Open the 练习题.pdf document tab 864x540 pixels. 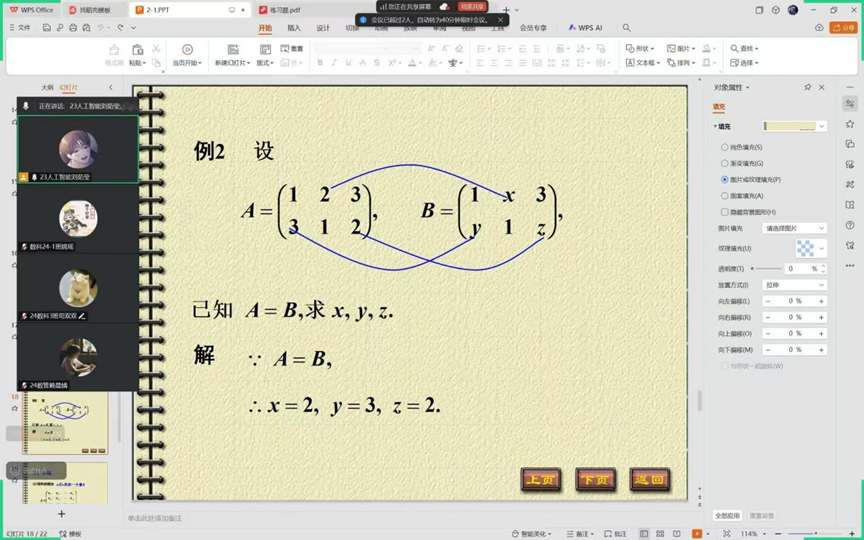[x=285, y=10]
